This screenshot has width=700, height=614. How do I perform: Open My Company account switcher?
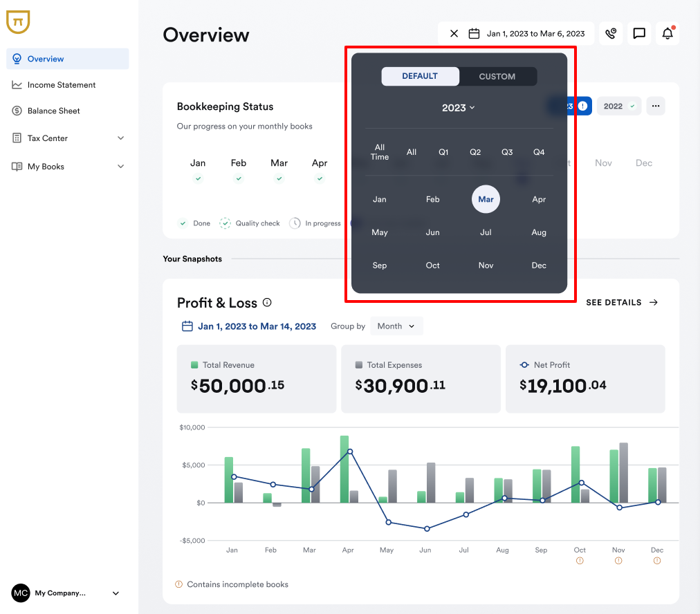point(67,593)
